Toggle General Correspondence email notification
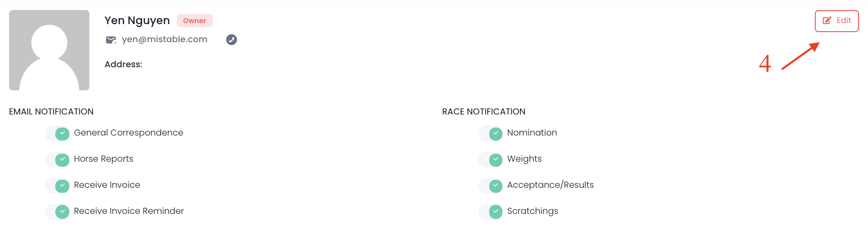Screen dimensions: 868x240 click(58, 134)
